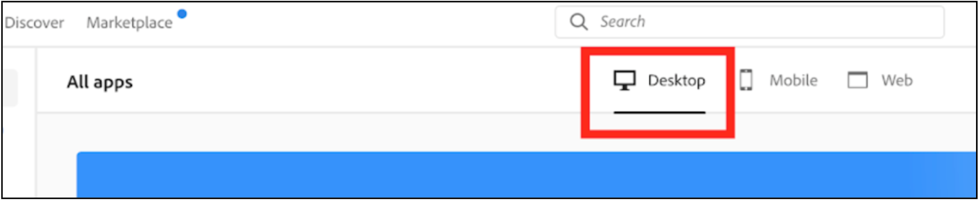Focus the Search input field
The height and width of the screenshot is (201, 980).
coord(750,22)
